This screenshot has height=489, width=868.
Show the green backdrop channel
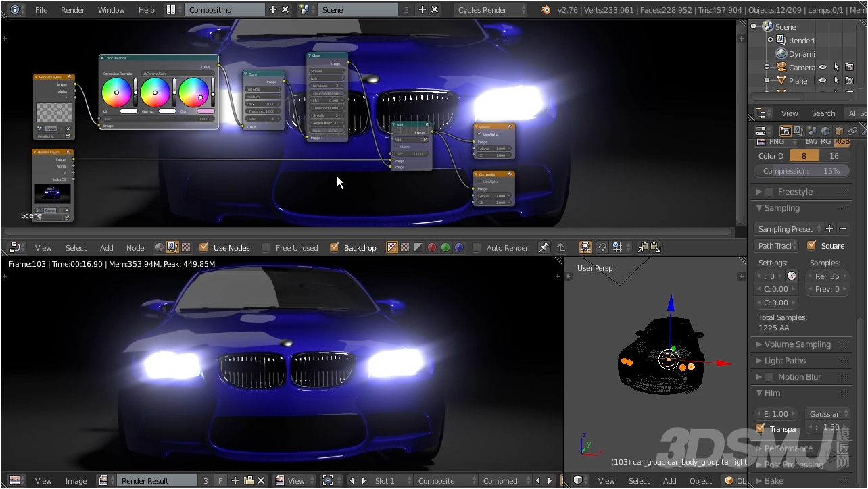click(445, 248)
